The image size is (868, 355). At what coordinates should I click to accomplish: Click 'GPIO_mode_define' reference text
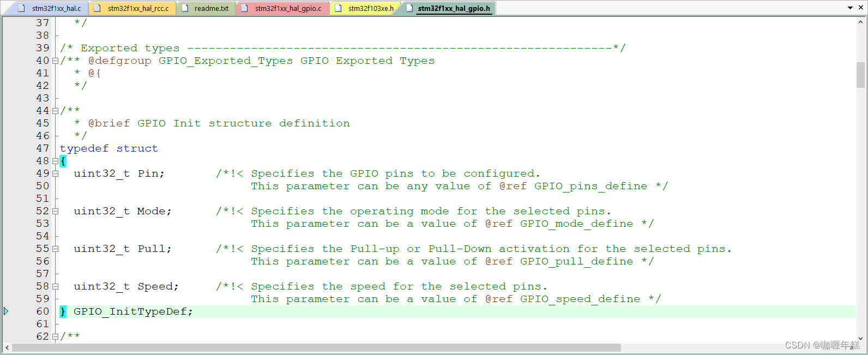coord(577,224)
